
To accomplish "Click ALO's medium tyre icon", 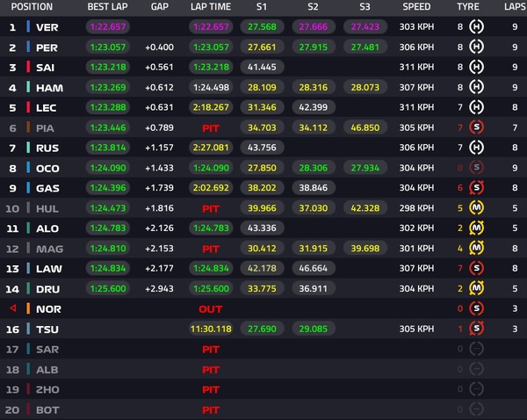I will coord(476,228).
